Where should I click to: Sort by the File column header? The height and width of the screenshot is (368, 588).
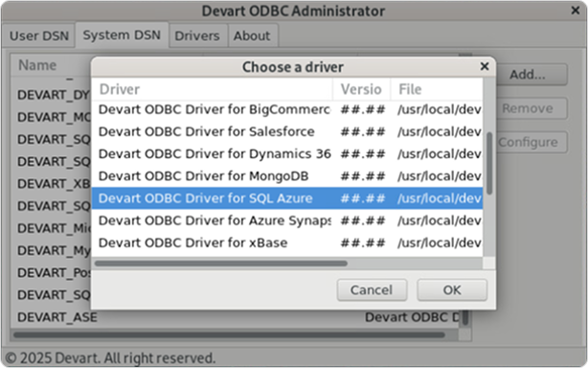pyautogui.click(x=437, y=89)
